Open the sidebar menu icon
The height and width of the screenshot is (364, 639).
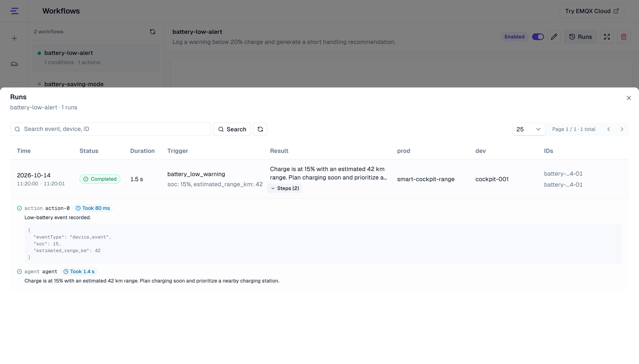14,11
